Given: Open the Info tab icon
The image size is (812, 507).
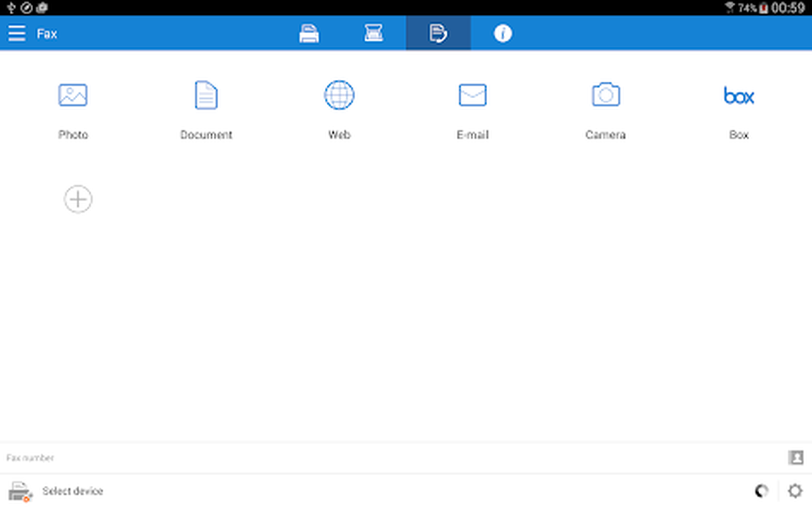Looking at the screenshot, I should point(503,33).
